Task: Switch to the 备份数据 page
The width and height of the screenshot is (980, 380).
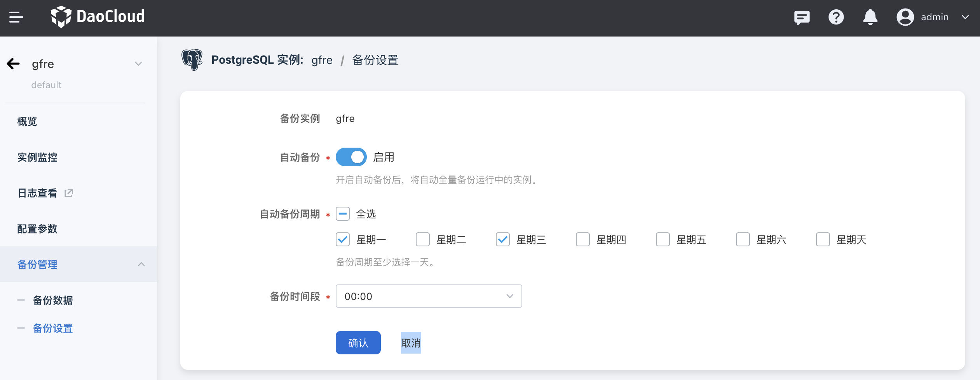Action: (53, 300)
